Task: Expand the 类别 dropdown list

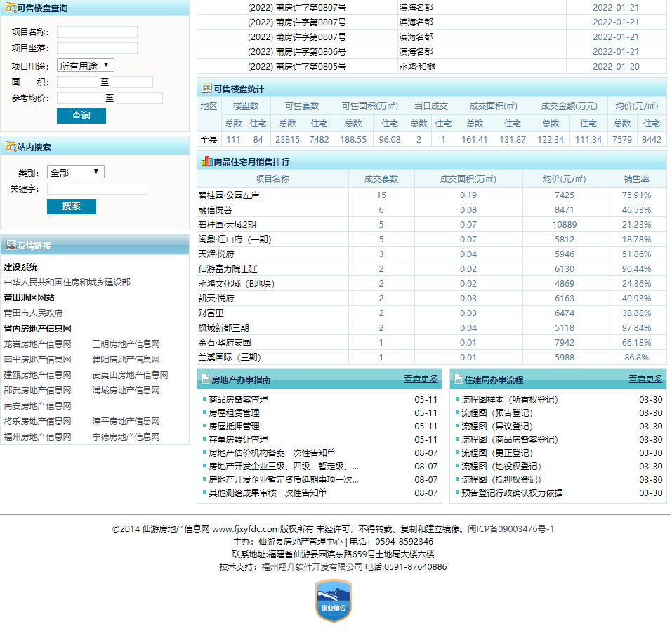Action: click(x=76, y=172)
